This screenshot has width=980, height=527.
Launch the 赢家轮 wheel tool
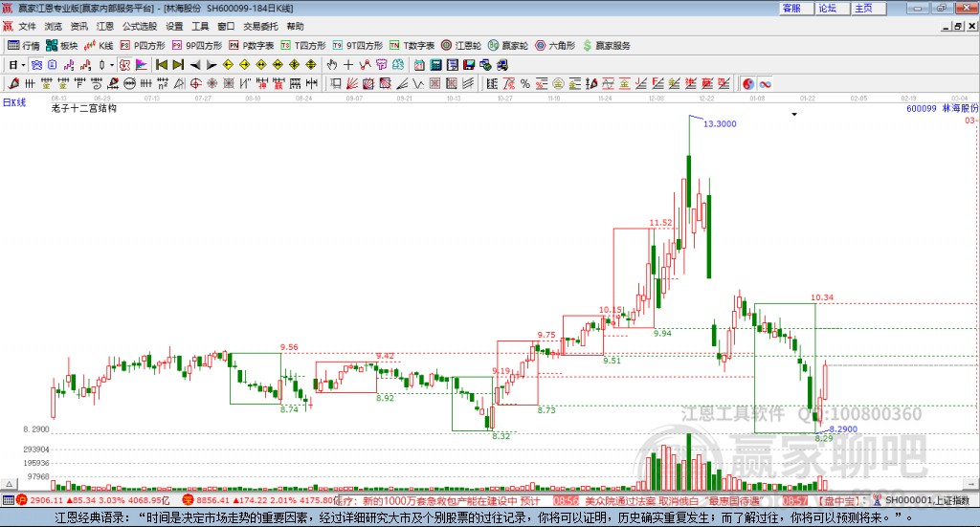(x=508, y=46)
